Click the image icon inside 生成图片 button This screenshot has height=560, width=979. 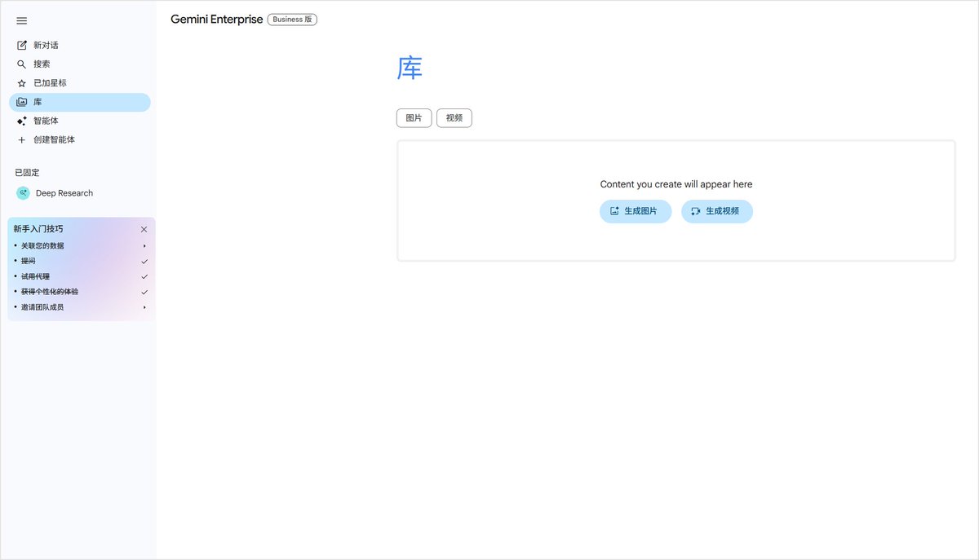pos(614,211)
